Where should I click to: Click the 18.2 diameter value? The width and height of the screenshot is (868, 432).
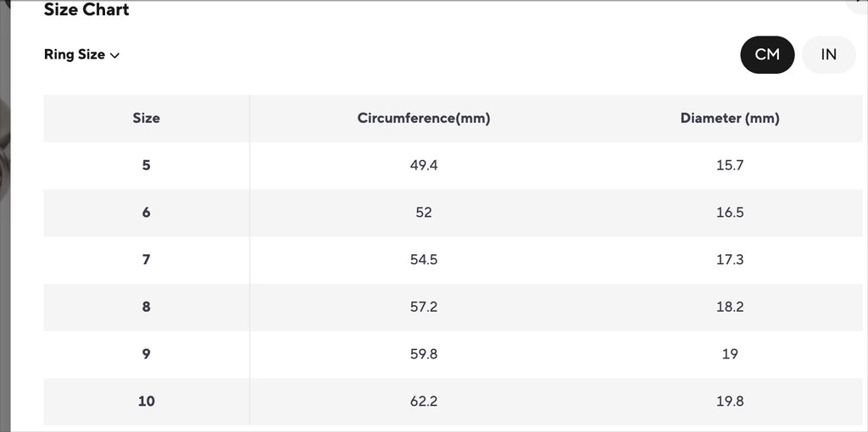pyautogui.click(x=729, y=307)
